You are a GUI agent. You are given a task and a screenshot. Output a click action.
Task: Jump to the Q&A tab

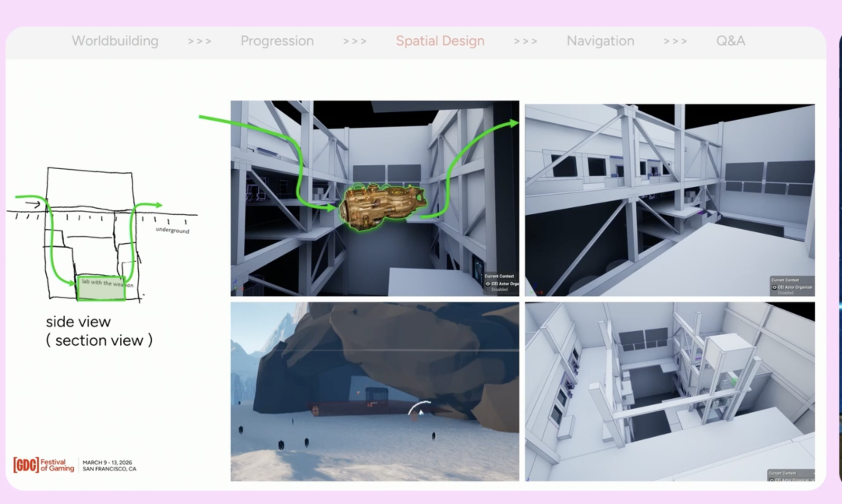tap(731, 41)
